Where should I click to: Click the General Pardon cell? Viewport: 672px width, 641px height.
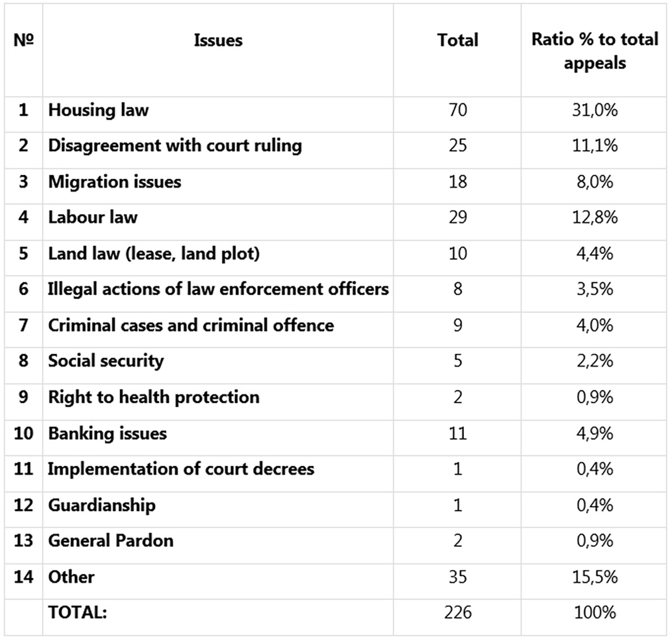pyautogui.click(x=111, y=541)
